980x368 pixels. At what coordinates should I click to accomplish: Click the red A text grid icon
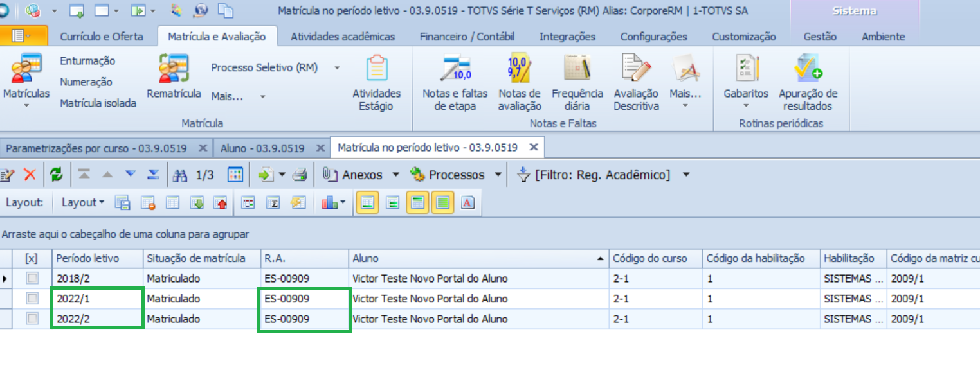(467, 203)
